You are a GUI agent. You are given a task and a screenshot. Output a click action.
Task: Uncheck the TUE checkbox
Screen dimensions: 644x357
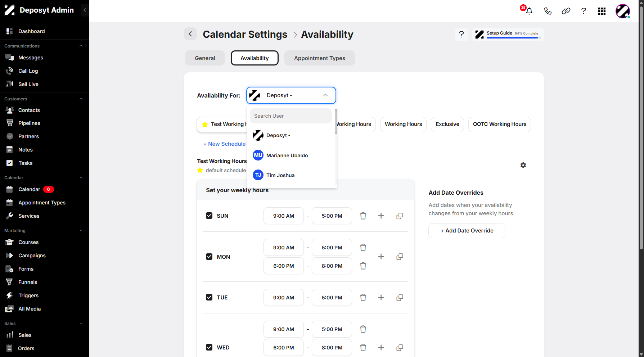209,297
